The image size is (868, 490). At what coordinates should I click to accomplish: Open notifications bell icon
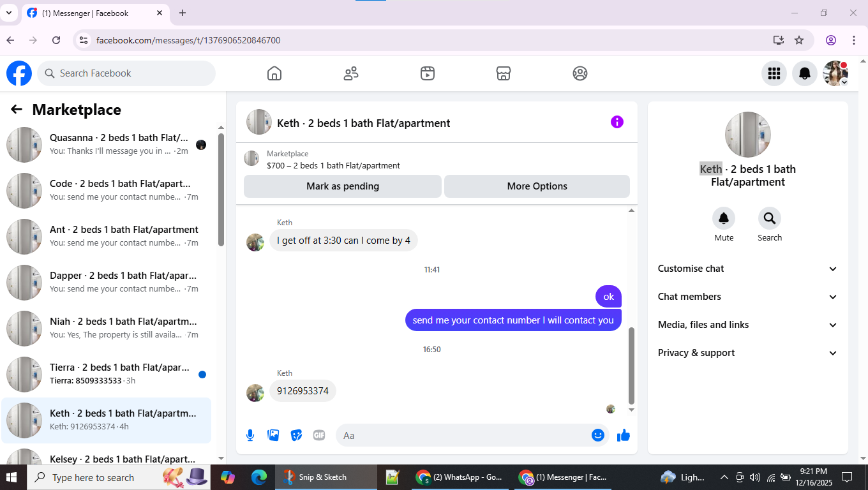tap(805, 73)
